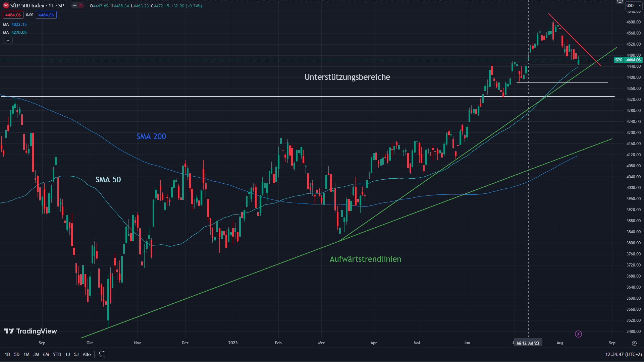Image resolution: width=644 pixels, height=362 pixels.
Task: Click the clock time 12:34:47 (UTC+2)
Action: coord(624,354)
